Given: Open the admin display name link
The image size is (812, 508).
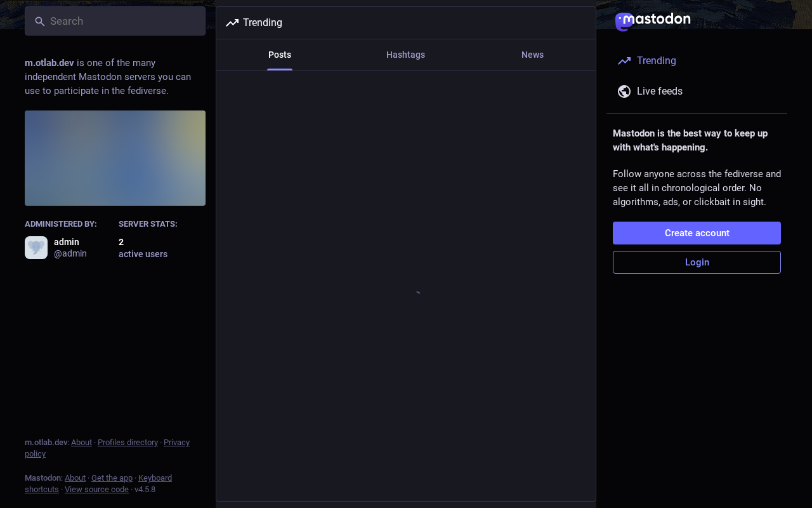Looking at the screenshot, I should [67, 242].
